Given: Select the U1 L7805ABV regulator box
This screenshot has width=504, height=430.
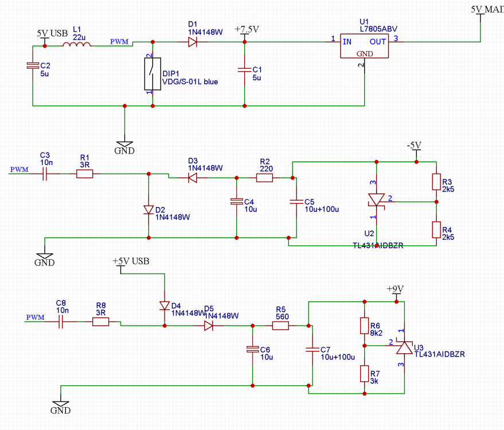Looking at the screenshot, I should tap(365, 46).
